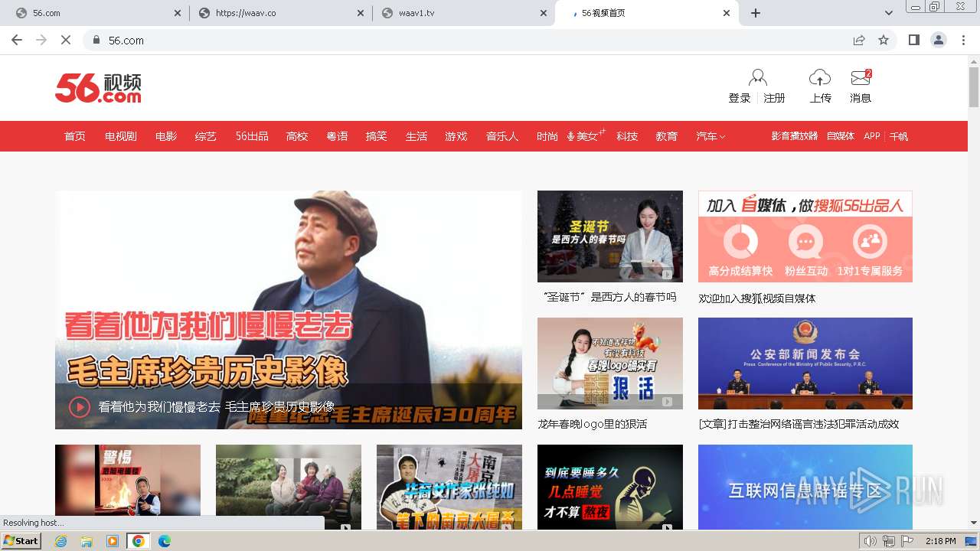The width and height of the screenshot is (980, 551).
Task: Close the first 56.com tab
Action: click(178, 13)
